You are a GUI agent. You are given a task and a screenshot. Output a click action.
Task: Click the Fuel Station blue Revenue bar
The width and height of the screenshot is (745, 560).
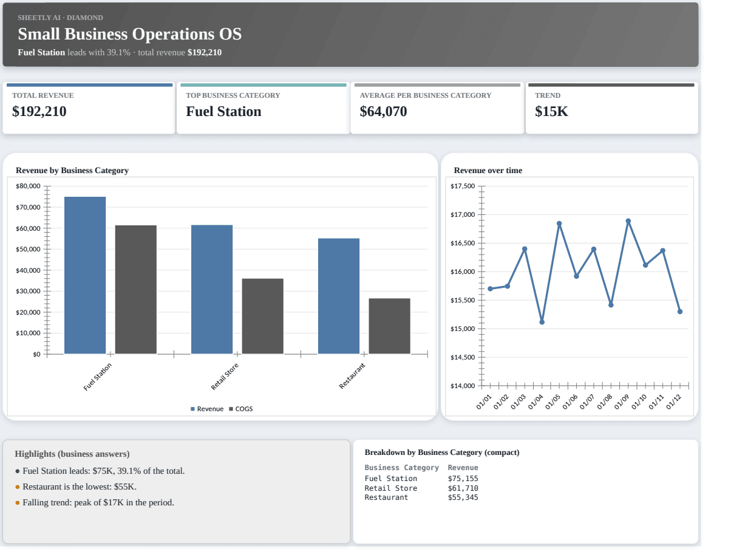pos(85,275)
